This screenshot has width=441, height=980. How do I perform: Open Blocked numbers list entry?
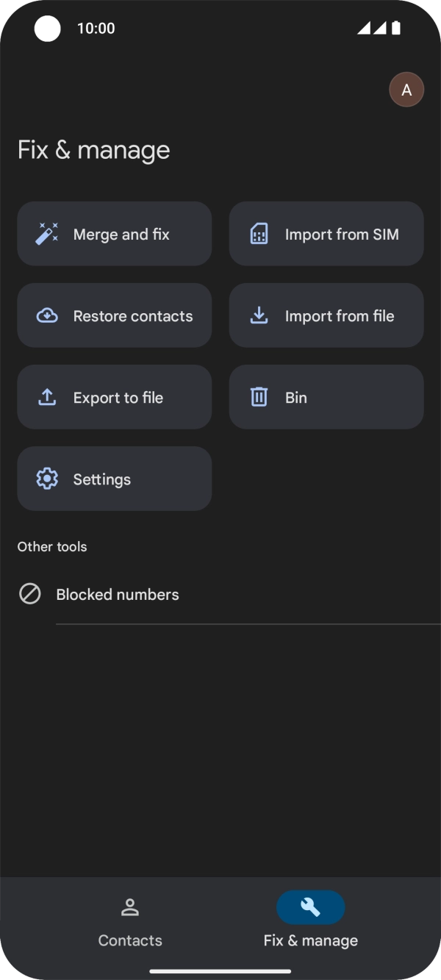118,595
